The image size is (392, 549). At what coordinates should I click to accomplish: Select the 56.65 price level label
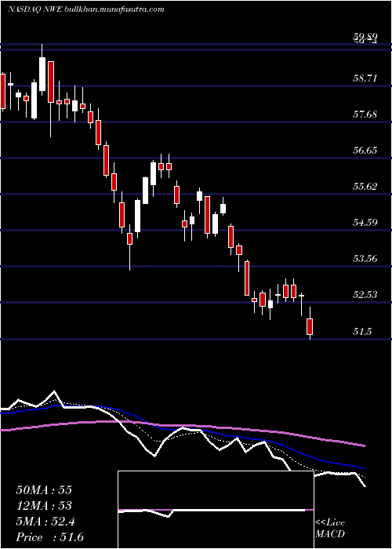tap(365, 151)
